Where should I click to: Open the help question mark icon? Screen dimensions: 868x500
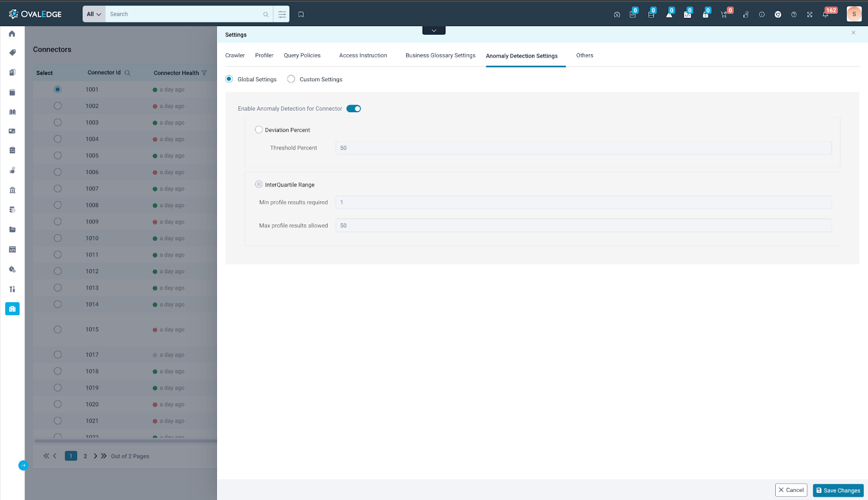(x=794, y=15)
